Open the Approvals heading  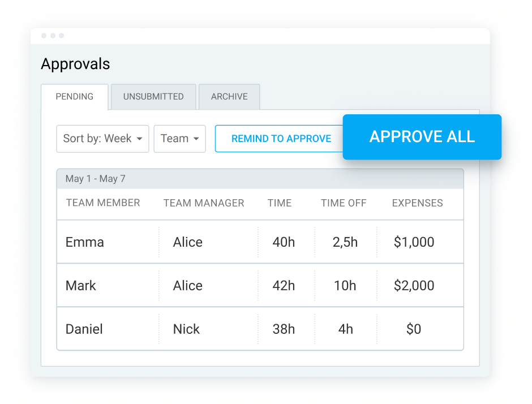tap(75, 64)
